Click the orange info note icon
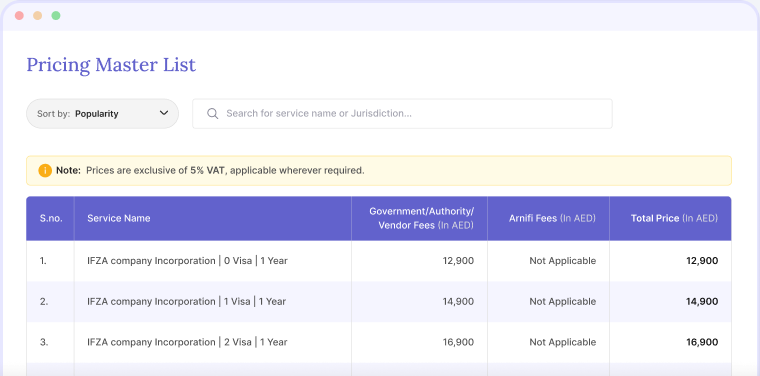 pyautogui.click(x=45, y=171)
